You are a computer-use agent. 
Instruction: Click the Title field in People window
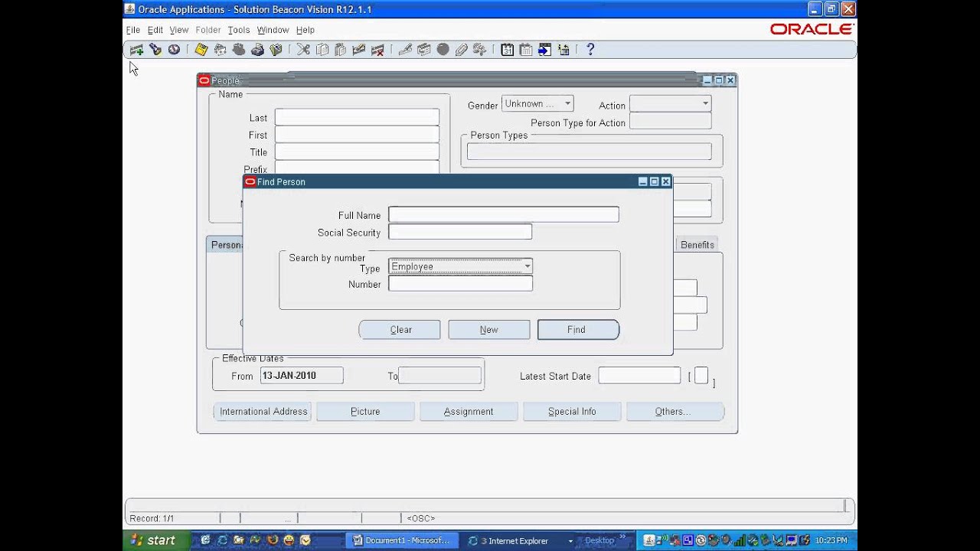tap(357, 152)
